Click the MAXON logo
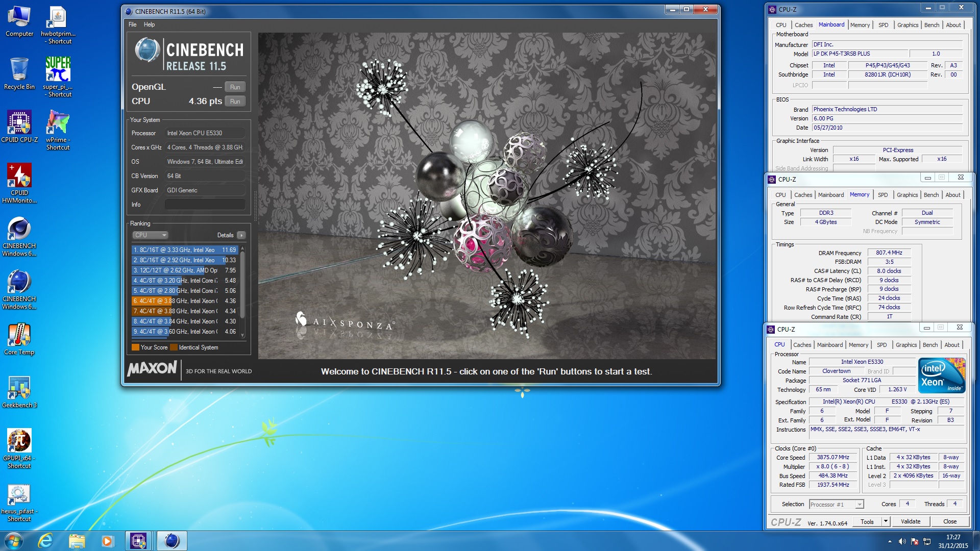This screenshot has height=551, width=980. (x=152, y=368)
